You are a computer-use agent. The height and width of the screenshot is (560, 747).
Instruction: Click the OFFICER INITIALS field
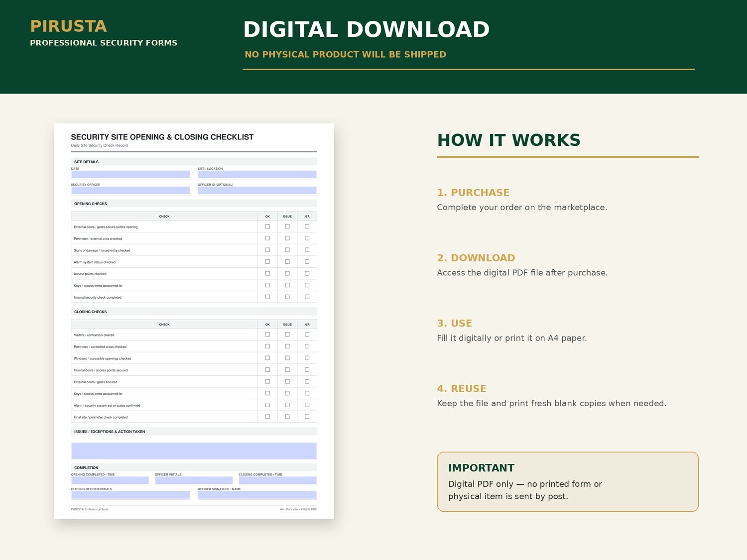tap(194, 480)
